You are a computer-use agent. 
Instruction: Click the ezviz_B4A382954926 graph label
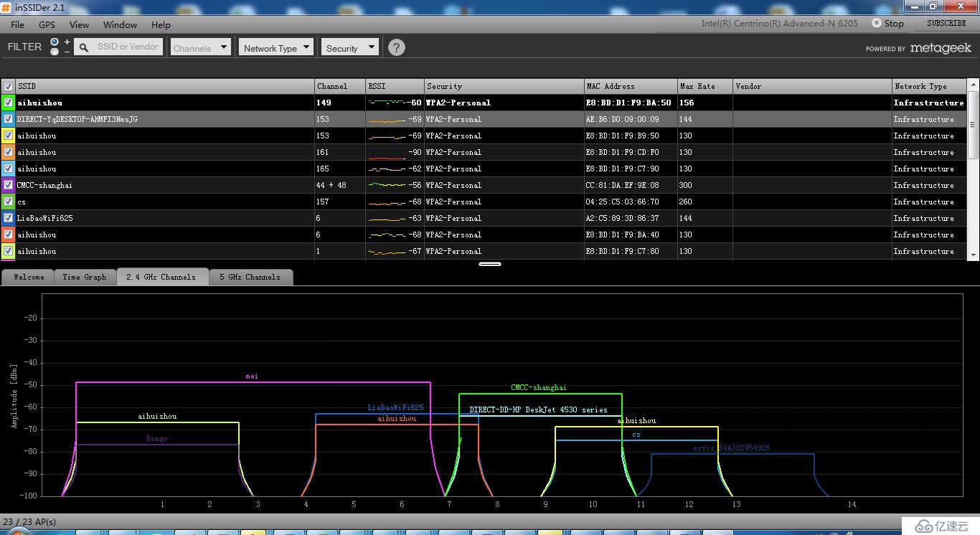(732, 448)
